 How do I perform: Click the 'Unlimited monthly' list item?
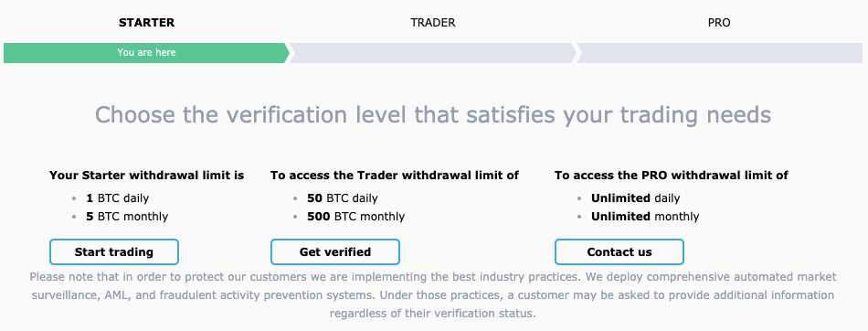click(x=645, y=216)
